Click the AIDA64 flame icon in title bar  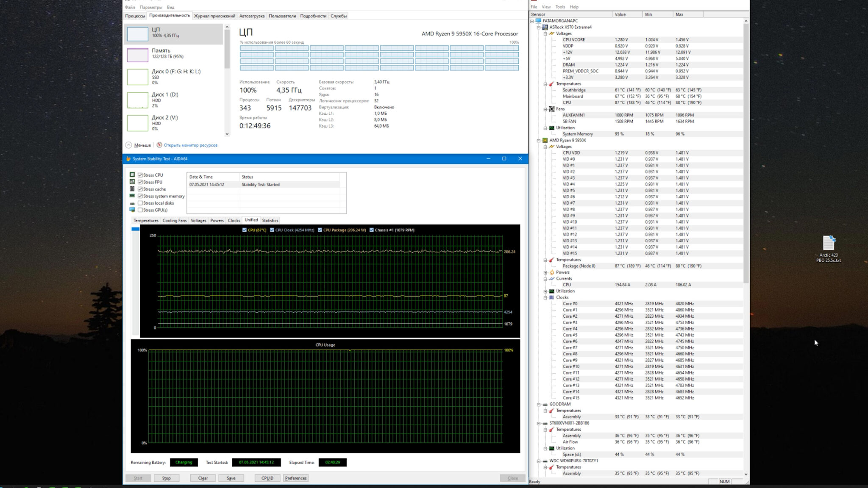click(128, 158)
